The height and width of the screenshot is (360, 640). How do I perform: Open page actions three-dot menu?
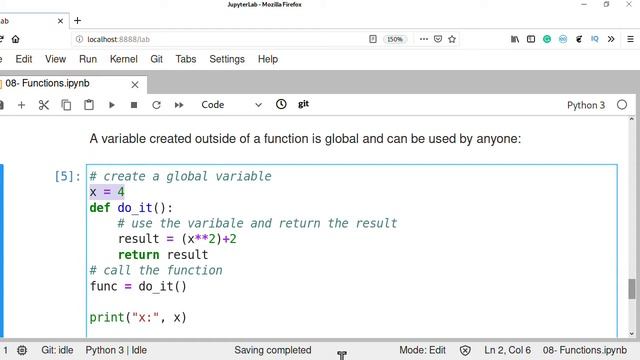(424, 39)
